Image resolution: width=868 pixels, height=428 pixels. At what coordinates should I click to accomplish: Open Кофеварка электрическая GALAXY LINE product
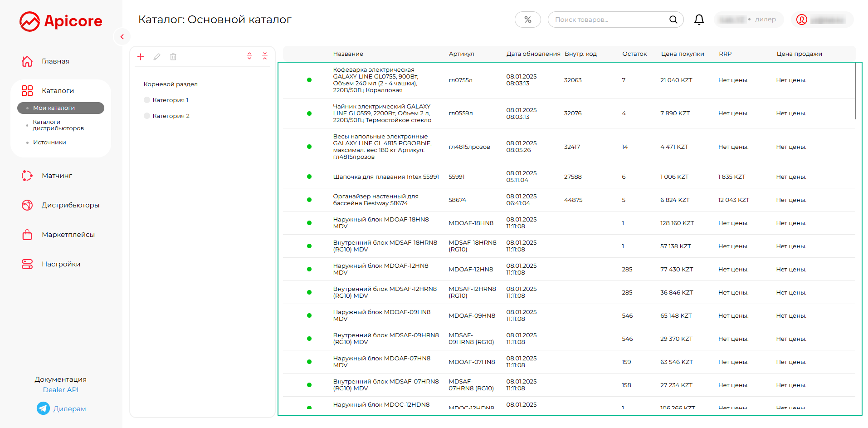tap(376, 80)
